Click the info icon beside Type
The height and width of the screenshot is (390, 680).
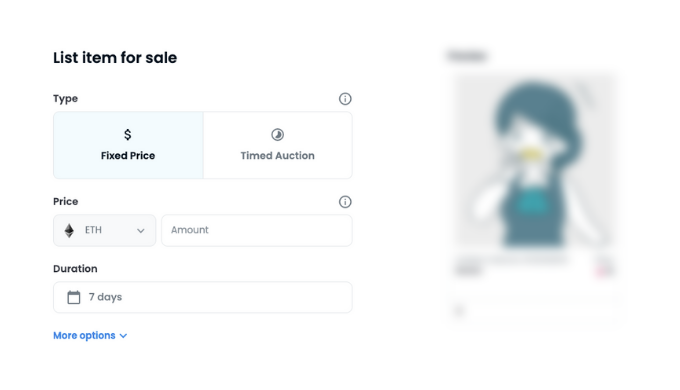345,99
